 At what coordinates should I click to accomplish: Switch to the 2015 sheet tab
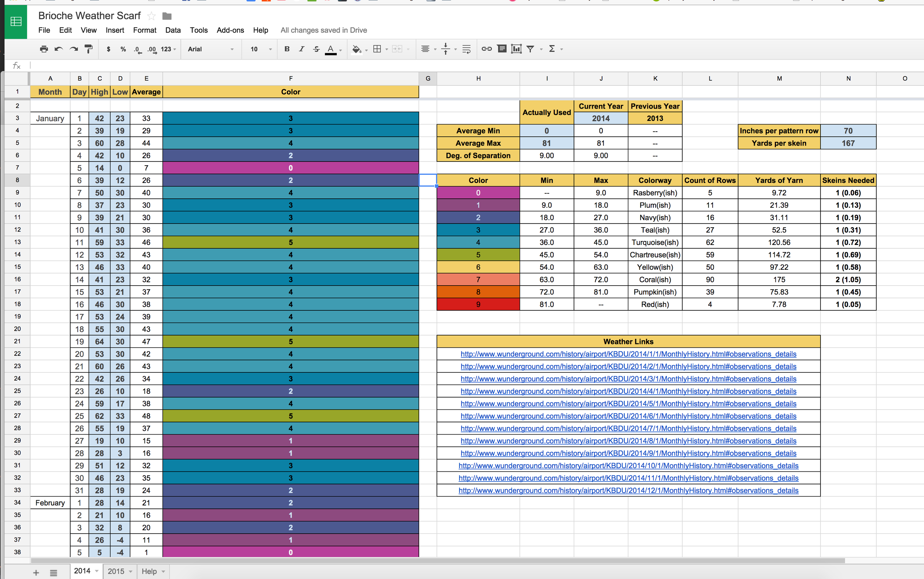point(116,571)
